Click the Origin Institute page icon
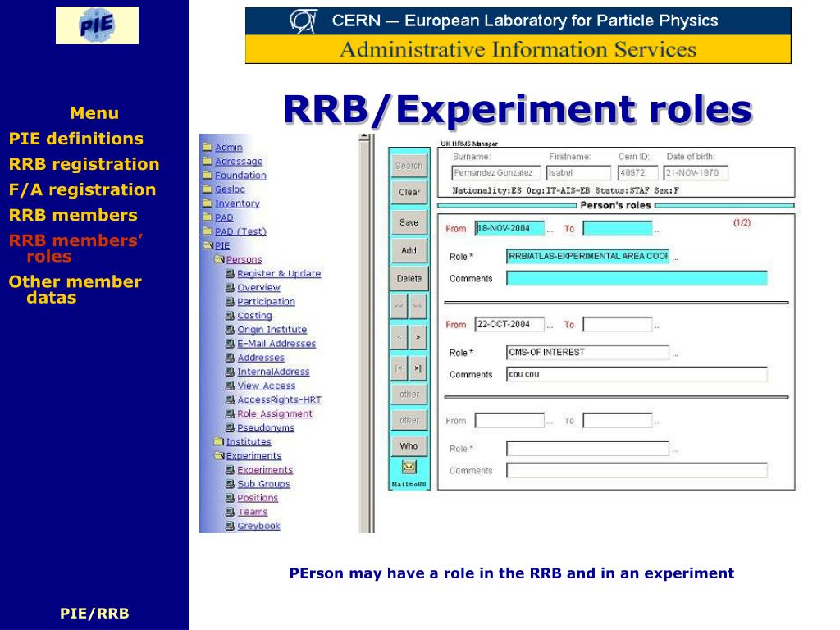This screenshot has width=840, height=630. point(230,330)
